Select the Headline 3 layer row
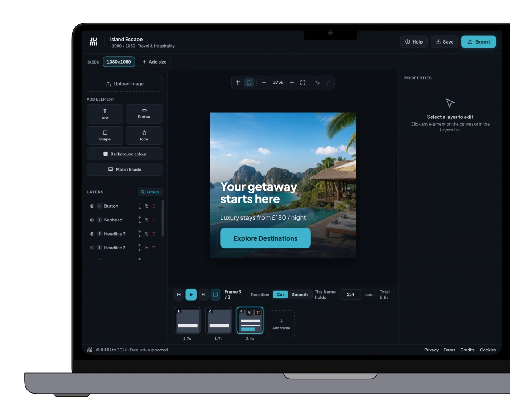This screenshot has height=420, width=510. click(123, 234)
